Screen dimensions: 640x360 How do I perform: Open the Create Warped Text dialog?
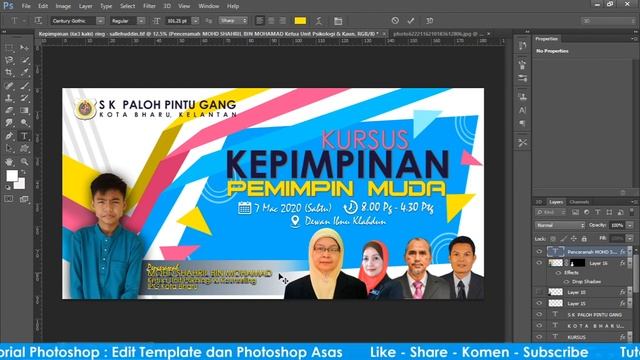pos(319,20)
